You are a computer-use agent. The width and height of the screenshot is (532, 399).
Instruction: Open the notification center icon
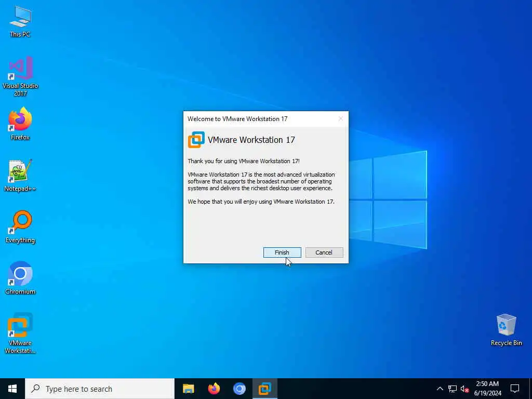tap(515, 389)
